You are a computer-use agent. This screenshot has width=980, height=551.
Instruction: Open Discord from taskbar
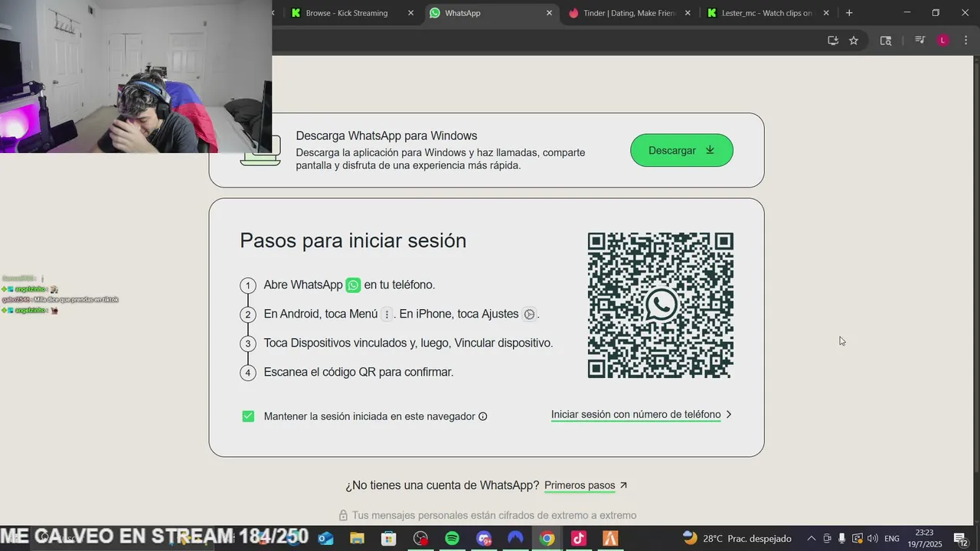coord(484,539)
